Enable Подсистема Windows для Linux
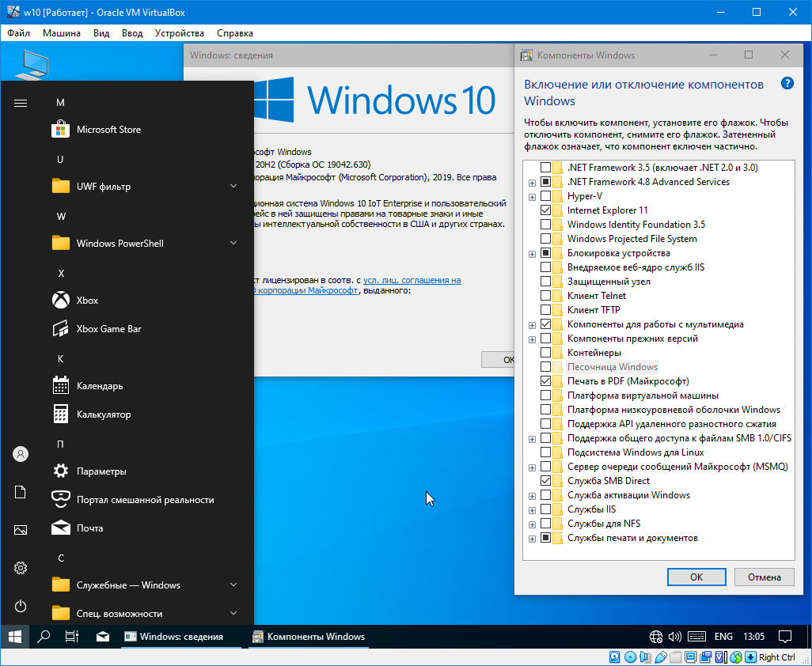Image resolution: width=812 pixels, height=666 pixels. point(545,452)
